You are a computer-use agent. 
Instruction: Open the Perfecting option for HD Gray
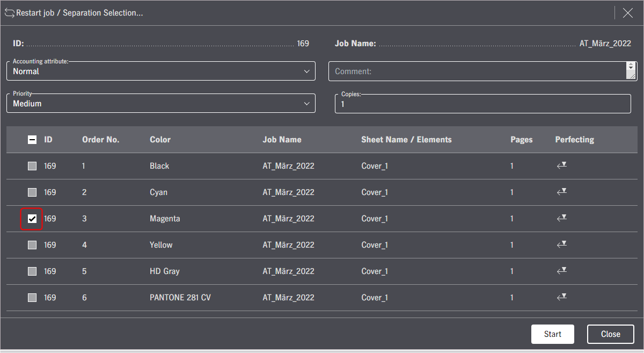[x=561, y=271]
